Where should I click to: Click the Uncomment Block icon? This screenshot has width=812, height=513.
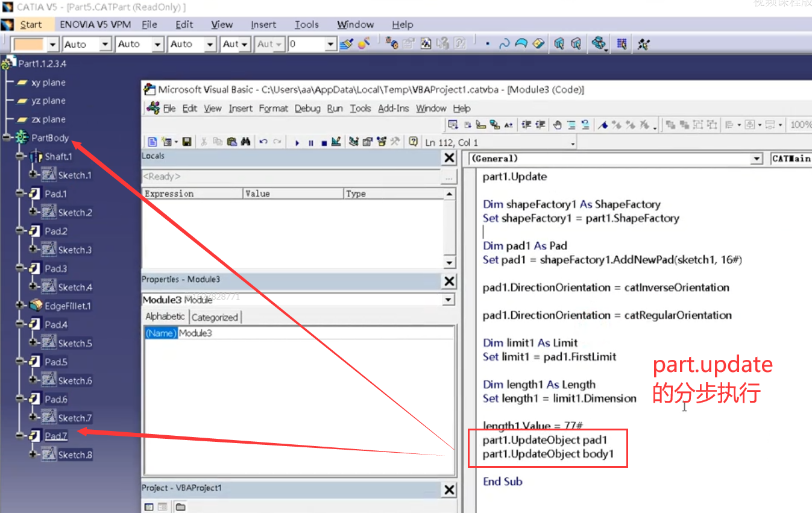(x=585, y=125)
